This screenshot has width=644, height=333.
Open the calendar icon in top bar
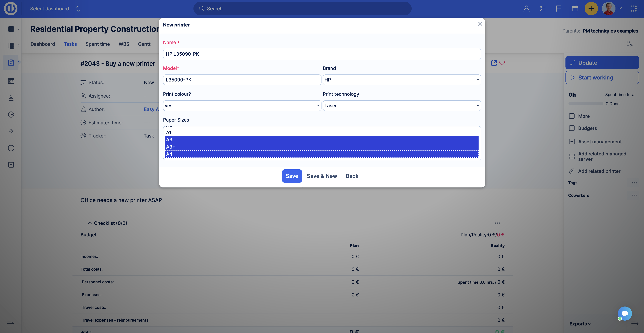(575, 9)
